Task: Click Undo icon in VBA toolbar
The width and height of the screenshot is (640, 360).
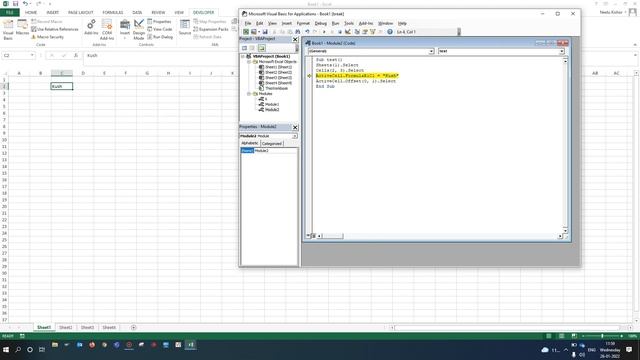Action: (x=307, y=32)
